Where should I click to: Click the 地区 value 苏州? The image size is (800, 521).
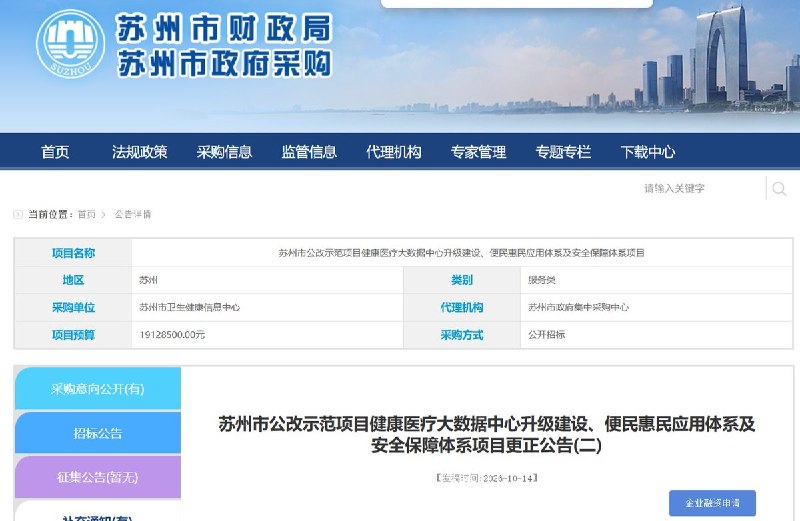(x=148, y=280)
